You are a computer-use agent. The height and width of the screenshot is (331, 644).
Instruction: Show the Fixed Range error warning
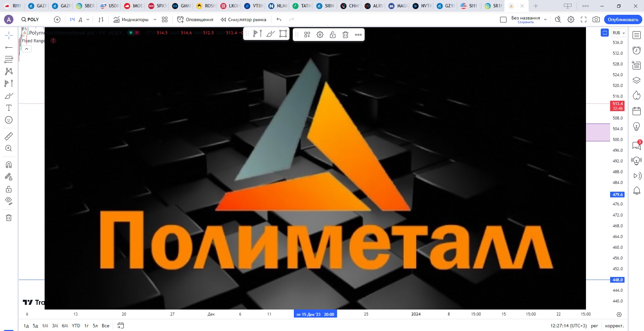click(53, 41)
